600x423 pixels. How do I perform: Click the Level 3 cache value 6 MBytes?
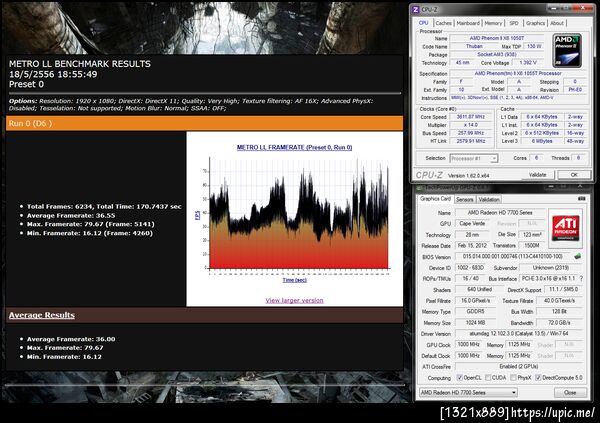coord(541,141)
